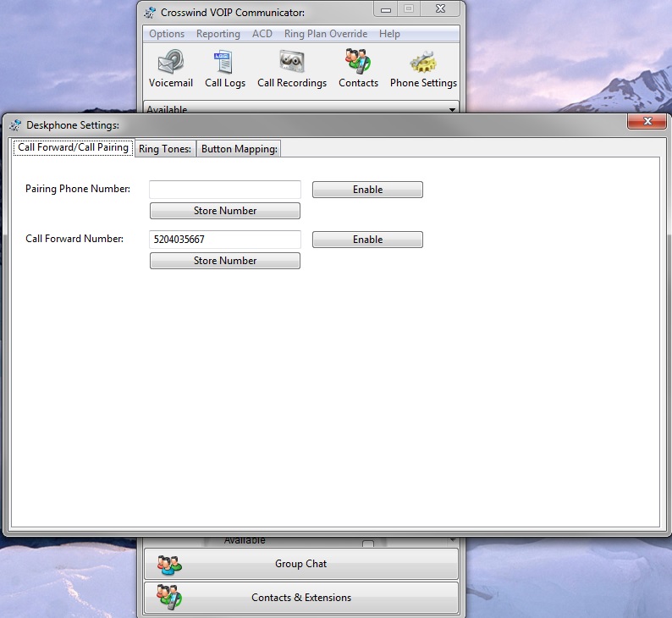672x618 pixels.
Task: Click the Deskphone Settings title bar icon
Action: coord(15,124)
